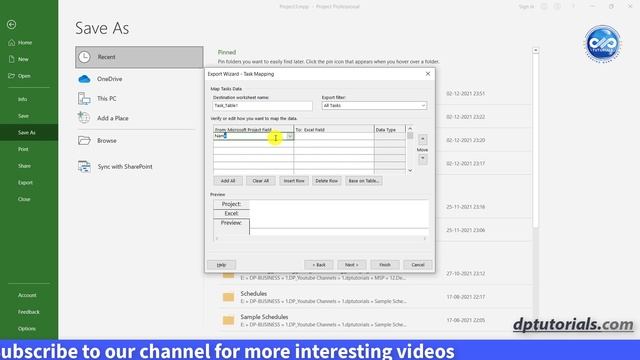
Task: Click the Add All button
Action: (x=228, y=181)
